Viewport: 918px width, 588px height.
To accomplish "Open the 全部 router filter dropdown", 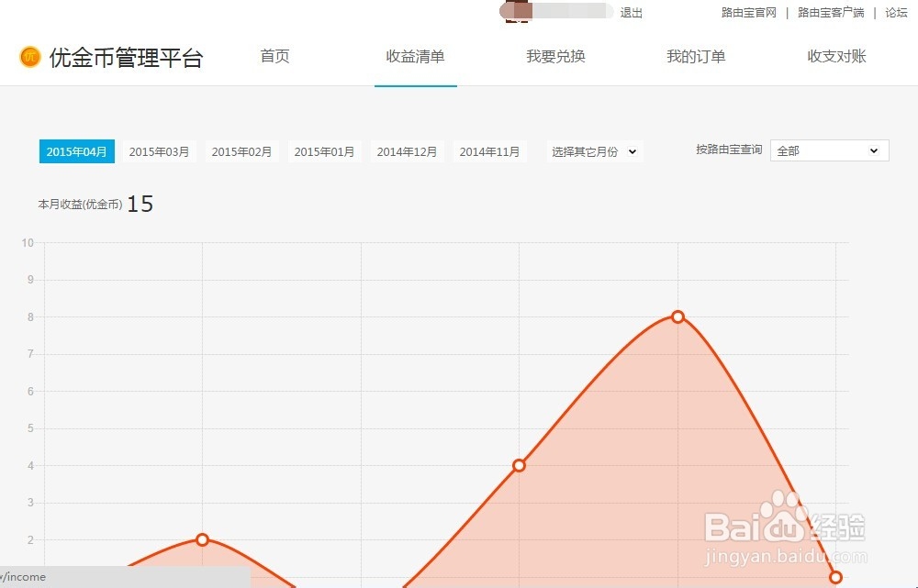I will point(830,150).
